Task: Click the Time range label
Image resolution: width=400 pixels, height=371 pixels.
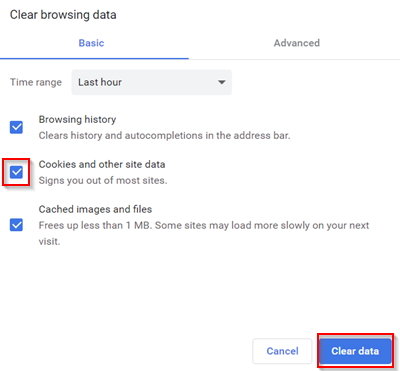Action: pos(36,82)
